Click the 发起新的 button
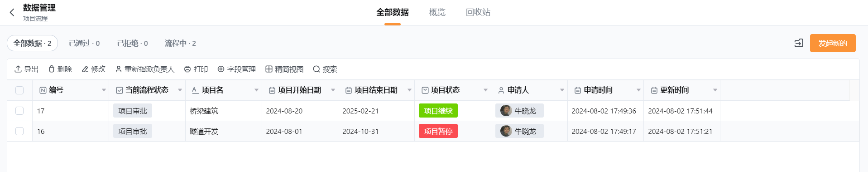Viewport: 868px width, 172px height. 833,43
